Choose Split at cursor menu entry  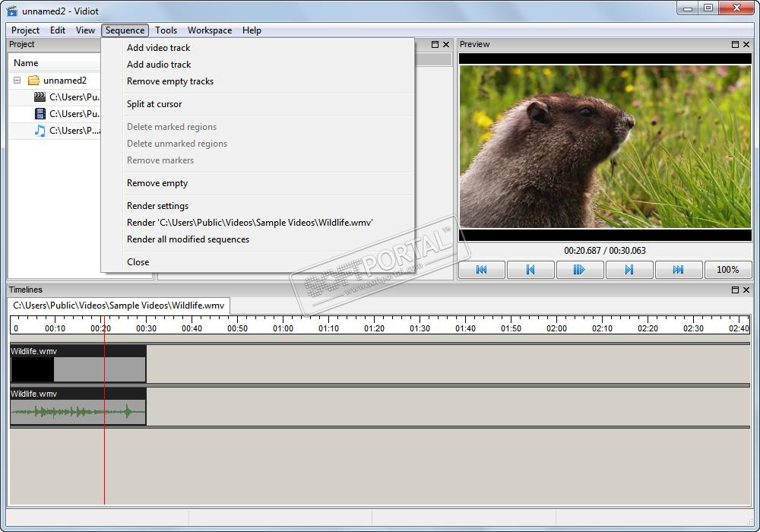click(154, 104)
